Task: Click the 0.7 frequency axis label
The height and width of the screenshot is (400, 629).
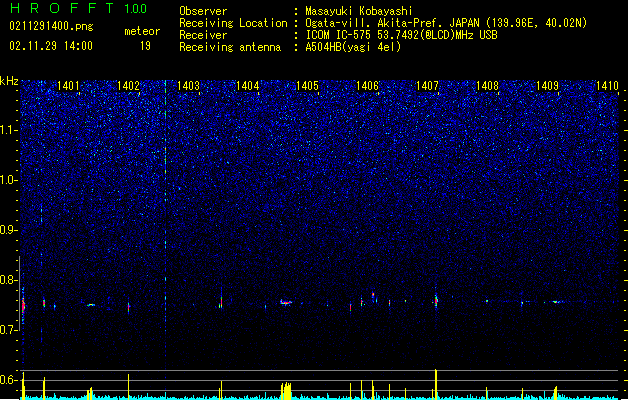Action: [x=8, y=330]
